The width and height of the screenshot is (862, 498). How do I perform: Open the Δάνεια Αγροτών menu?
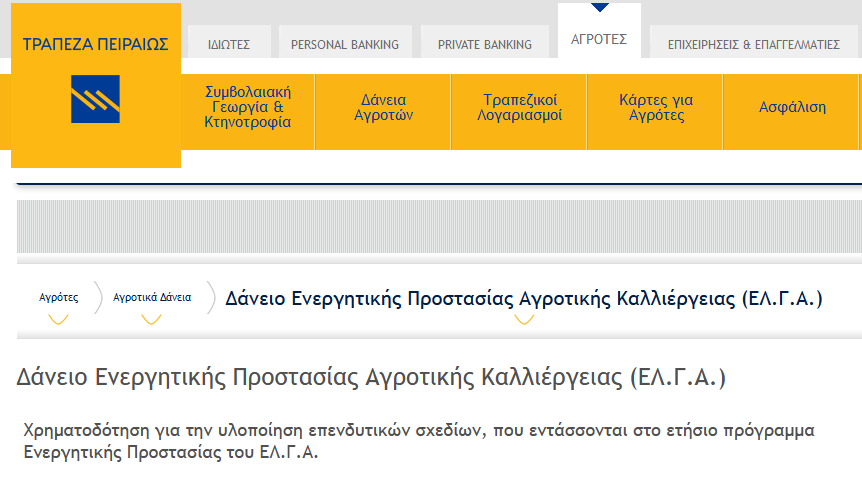pyautogui.click(x=384, y=107)
